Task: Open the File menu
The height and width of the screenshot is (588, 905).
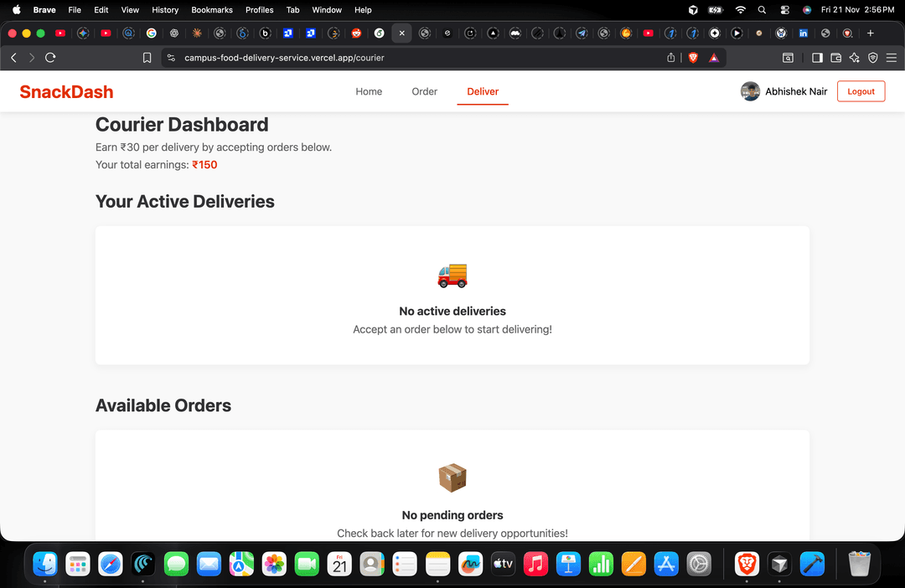Action: tap(75, 10)
